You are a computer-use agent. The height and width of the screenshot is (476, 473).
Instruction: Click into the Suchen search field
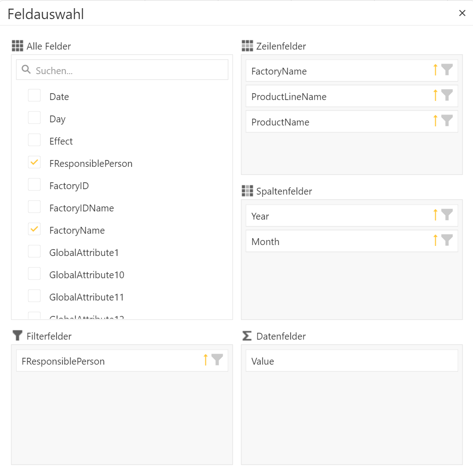click(x=122, y=70)
